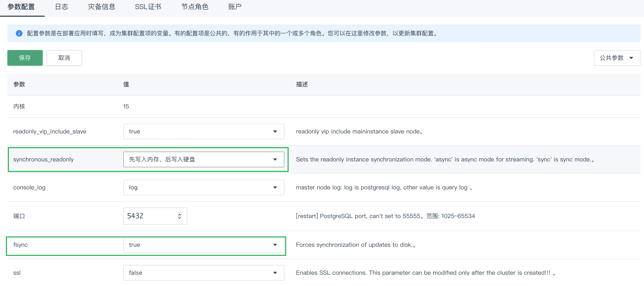Click 'readonly vip include maininstance slave node' description
Viewport: 644px width, 286px height.
point(359,131)
